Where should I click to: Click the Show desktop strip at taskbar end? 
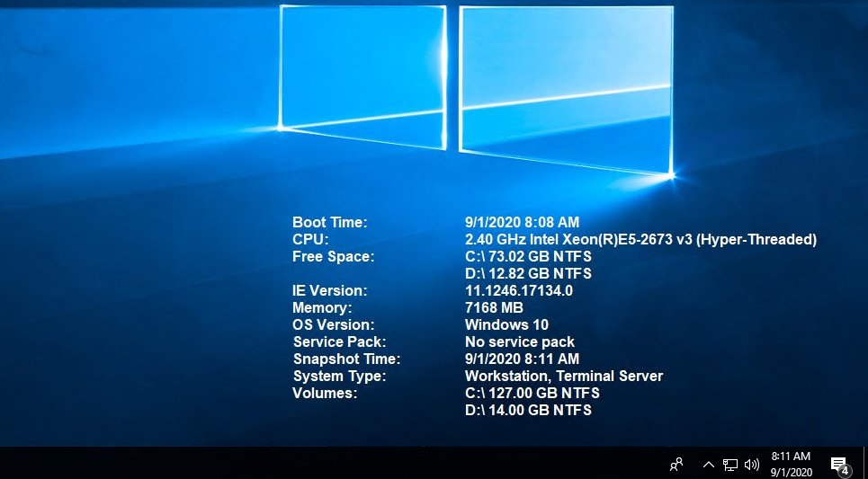(x=865, y=463)
